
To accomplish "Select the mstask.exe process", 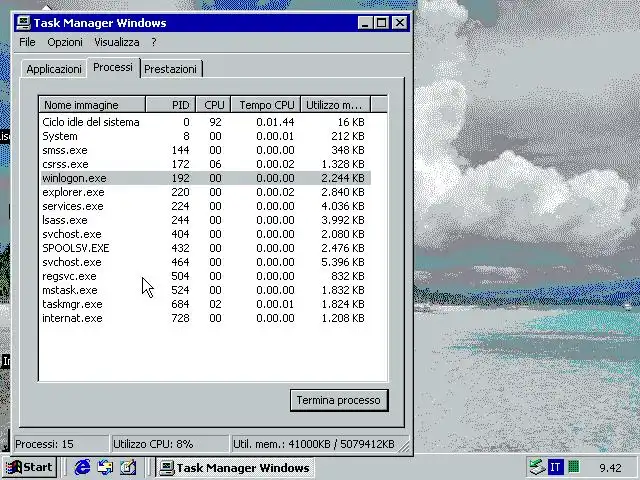I will (x=205, y=290).
